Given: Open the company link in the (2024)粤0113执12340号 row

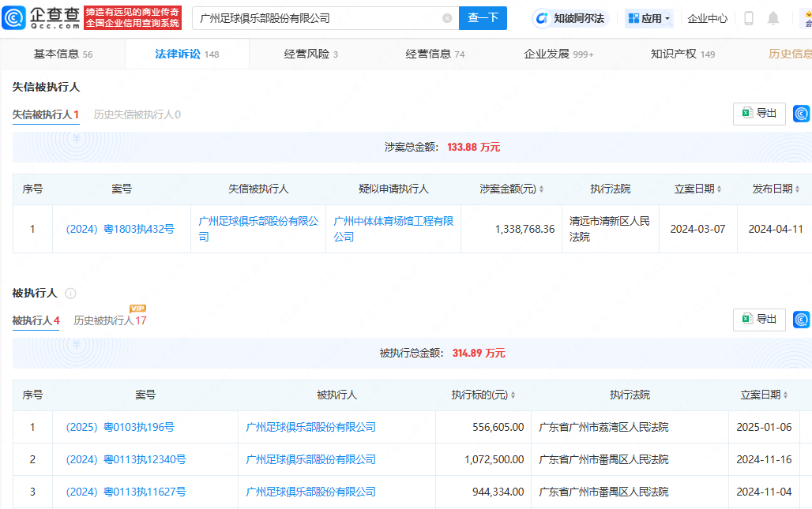Looking at the screenshot, I should (x=310, y=460).
